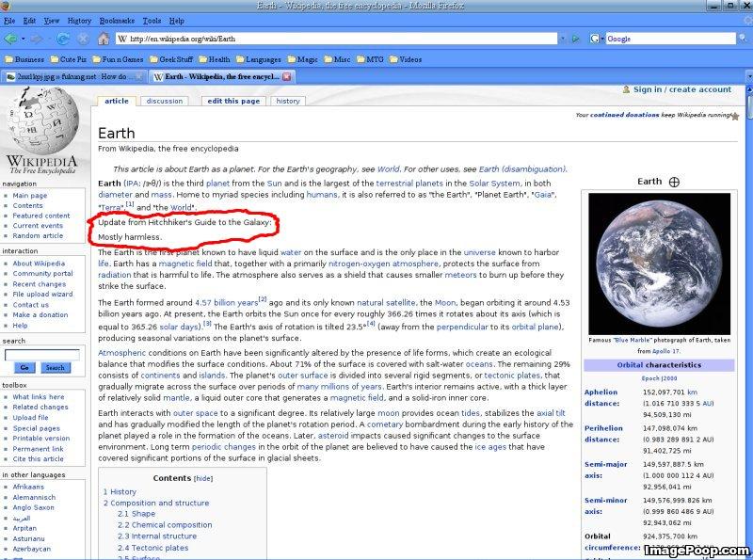Click the sidebar Search button
The height and width of the screenshot is (560, 753).
56,367
